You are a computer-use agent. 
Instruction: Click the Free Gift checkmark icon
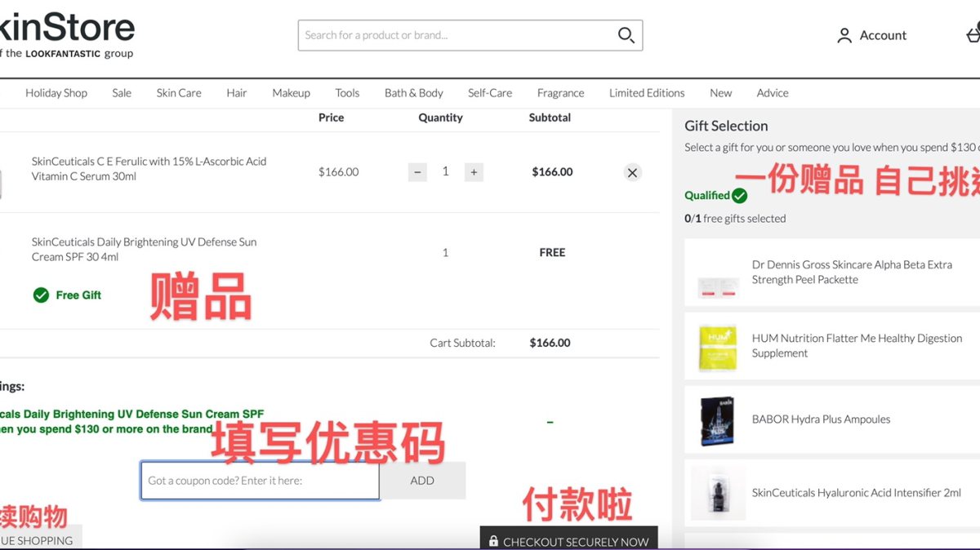pyautogui.click(x=42, y=295)
